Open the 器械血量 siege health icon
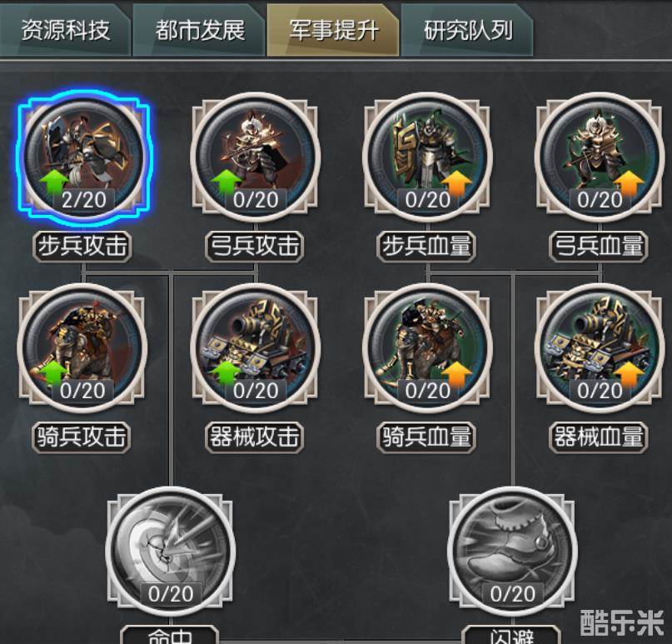672x644 pixels. pos(600,348)
